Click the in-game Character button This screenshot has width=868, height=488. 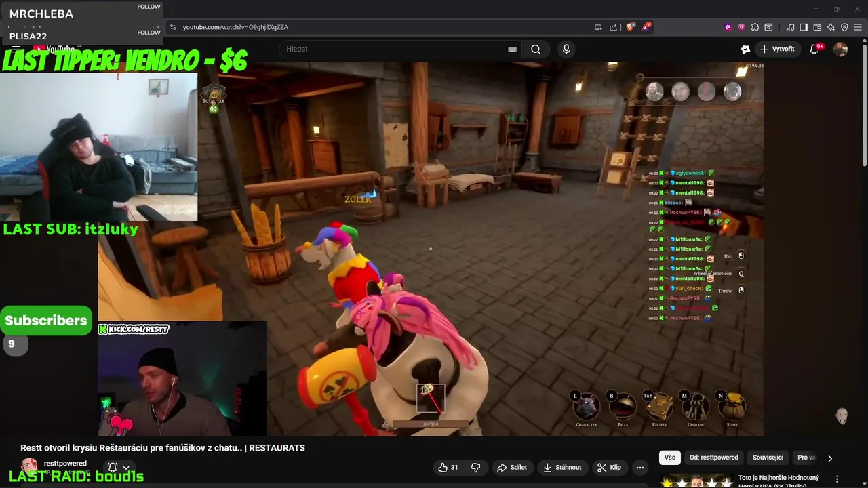pos(587,408)
